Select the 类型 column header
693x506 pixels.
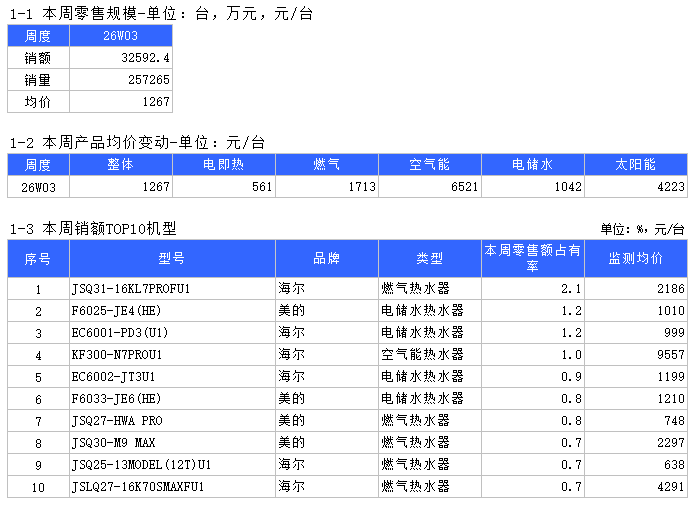click(x=429, y=259)
